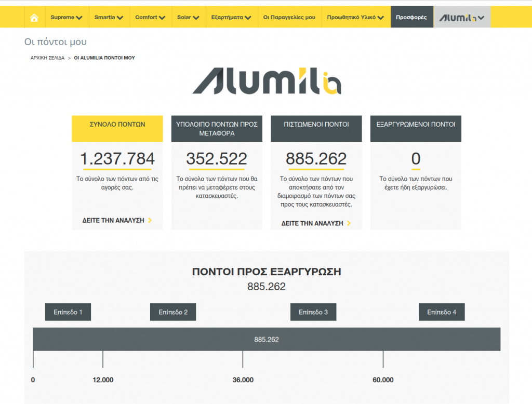
Task: Open the Προωθητικό Υλικό dropdown
Action: (x=355, y=18)
